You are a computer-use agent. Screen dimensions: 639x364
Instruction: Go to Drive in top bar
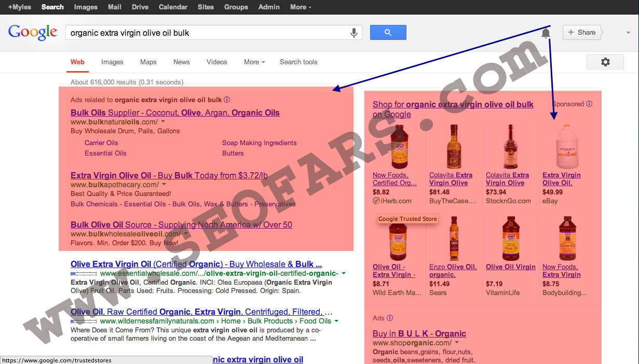140,7
